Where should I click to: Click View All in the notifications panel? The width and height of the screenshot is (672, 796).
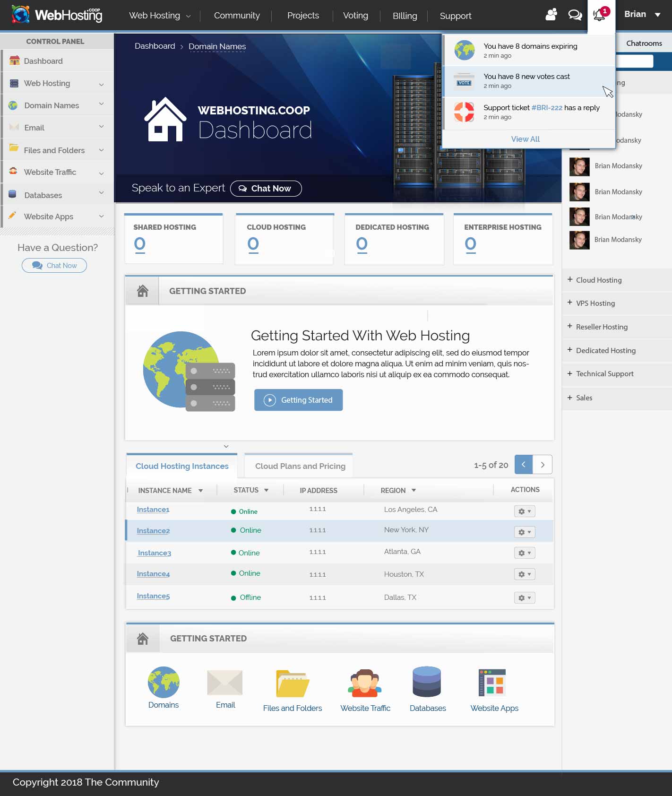(526, 139)
